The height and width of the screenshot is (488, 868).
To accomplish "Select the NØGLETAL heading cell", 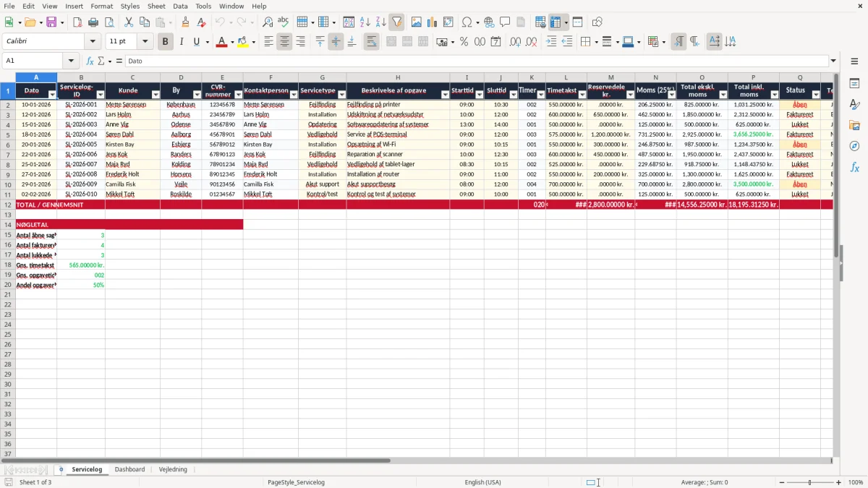I will (129, 225).
